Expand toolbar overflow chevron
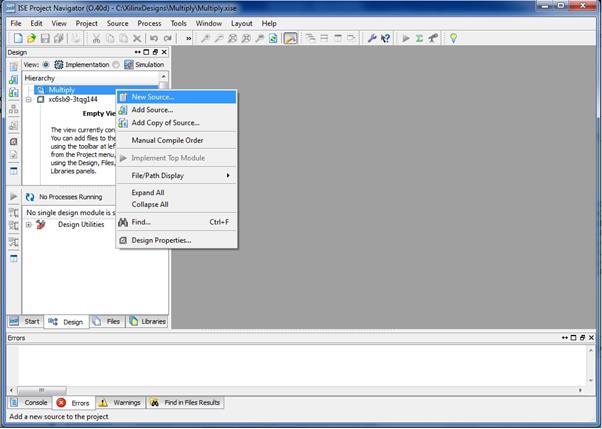Screen dimensions: 602x429 [189, 38]
